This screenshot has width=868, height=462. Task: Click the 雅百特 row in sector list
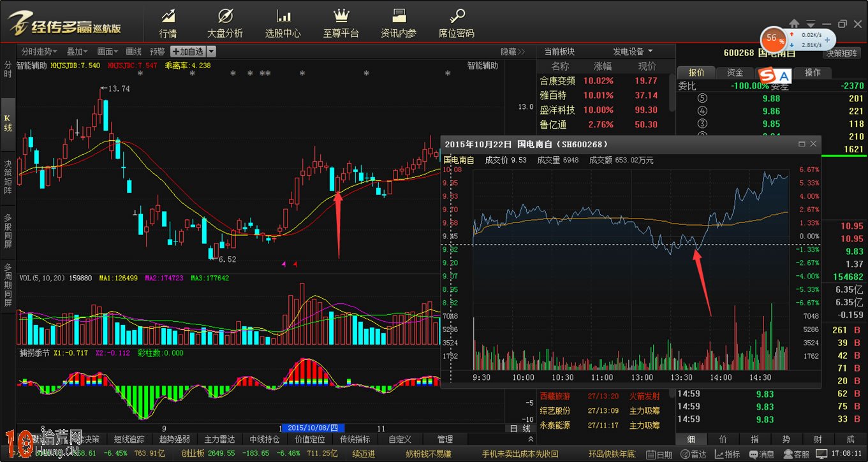click(602, 96)
